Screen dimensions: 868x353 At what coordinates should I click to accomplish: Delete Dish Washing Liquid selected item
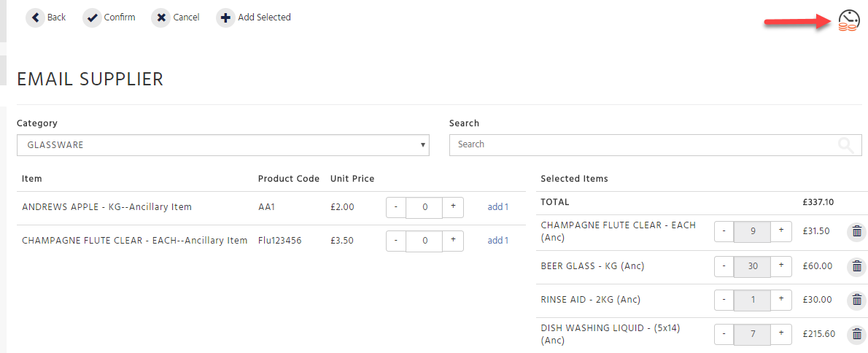click(x=857, y=334)
